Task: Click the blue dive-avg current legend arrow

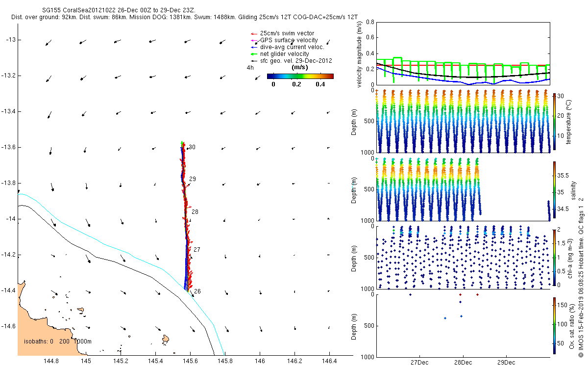Action: pos(253,47)
